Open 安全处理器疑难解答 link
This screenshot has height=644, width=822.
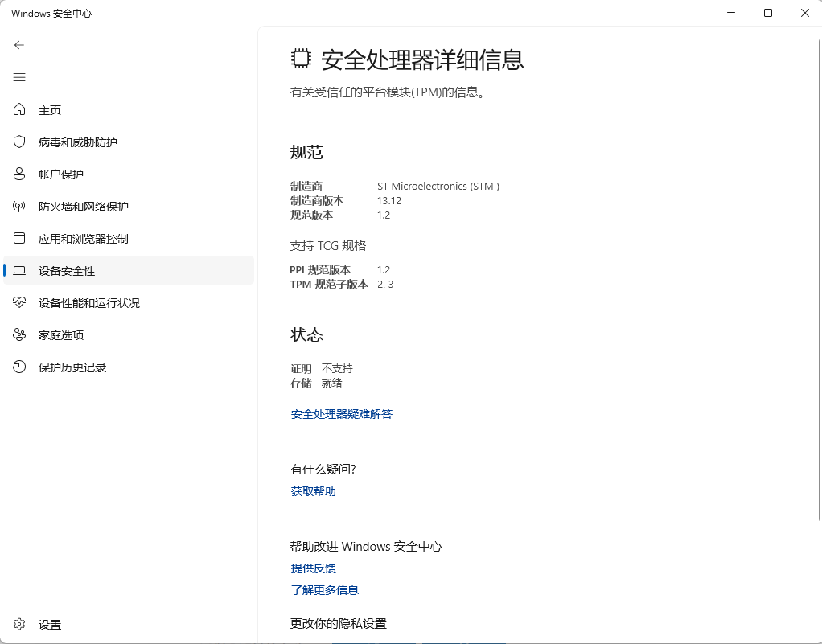(x=341, y=414)
